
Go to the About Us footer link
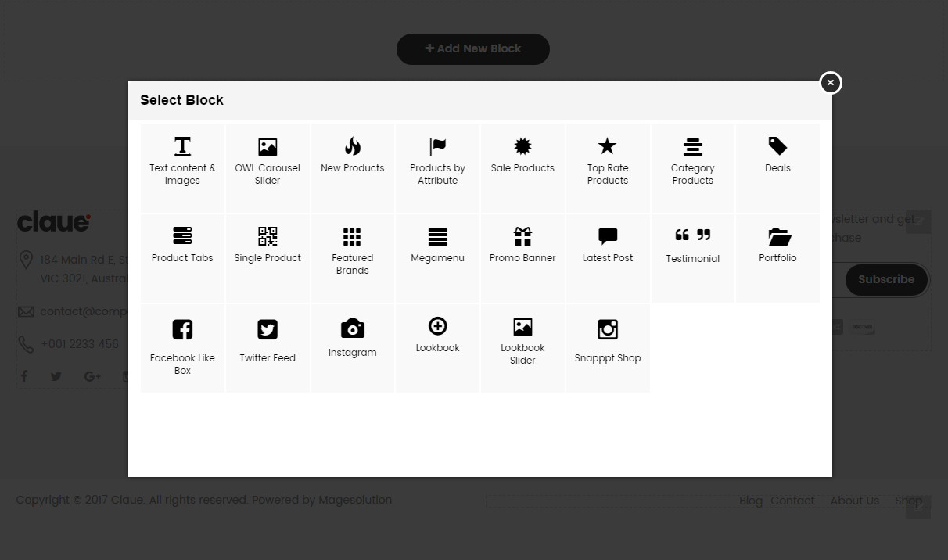[x=855, y=501]
